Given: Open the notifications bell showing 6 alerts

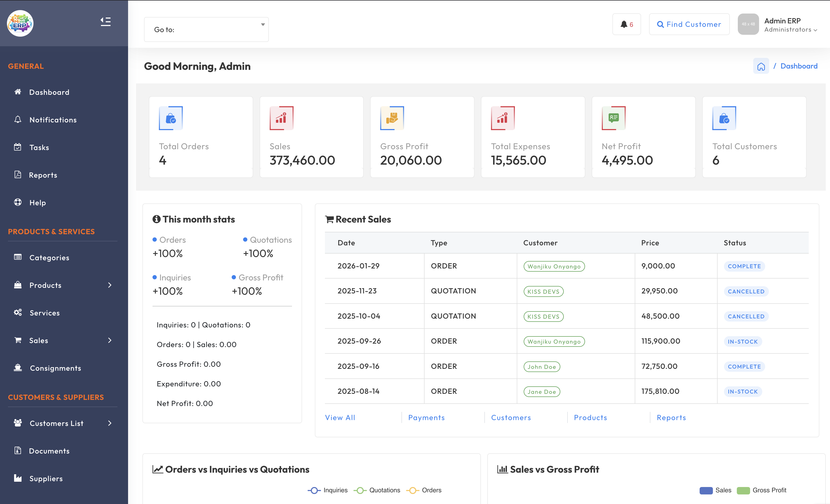Looking at the screenshot, I should tap(626, 24).
